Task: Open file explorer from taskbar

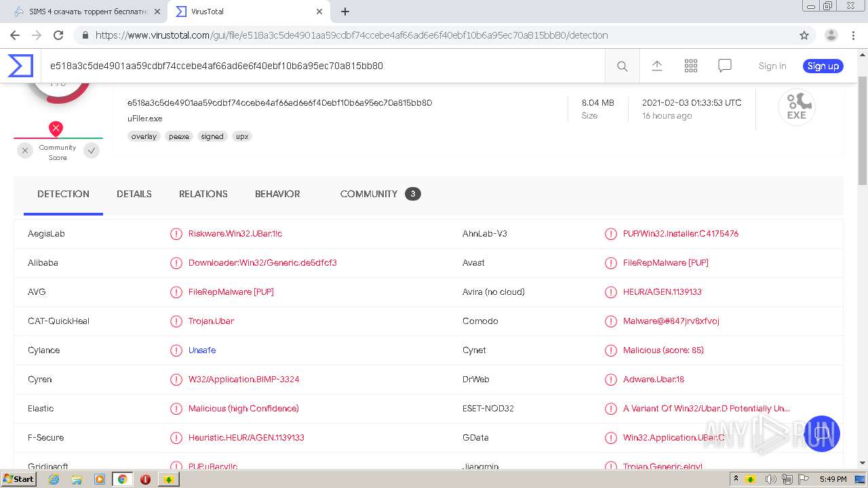Action: click(77, 479)
